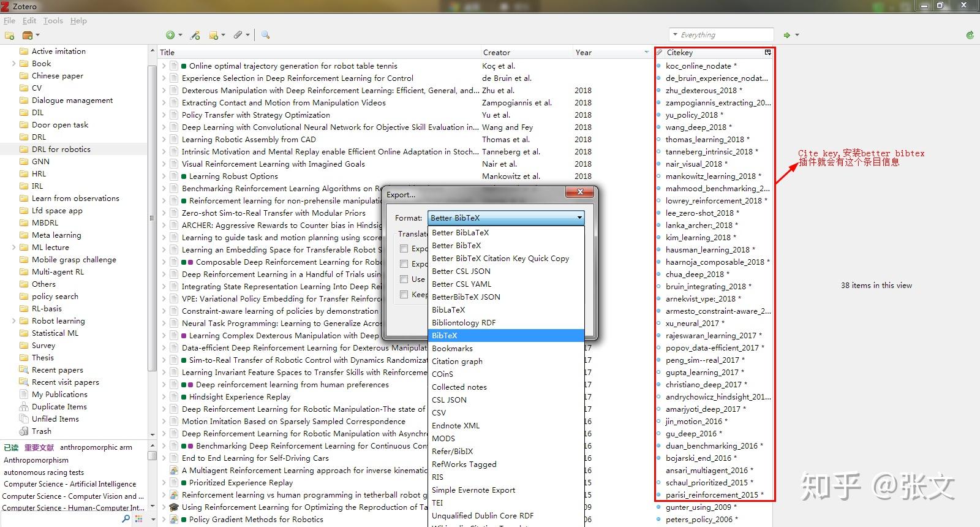Sort items by the Year column header
Screen dimensions: 980x527
click(612, 53)
